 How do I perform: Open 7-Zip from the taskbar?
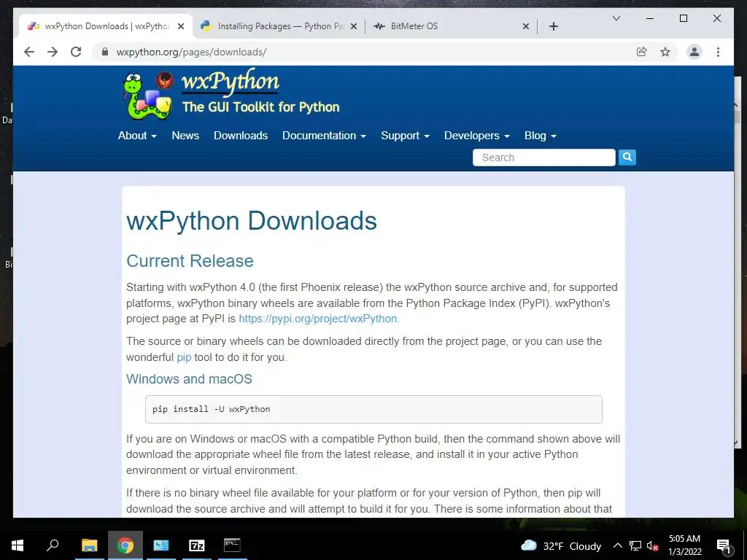click(197, 545)
